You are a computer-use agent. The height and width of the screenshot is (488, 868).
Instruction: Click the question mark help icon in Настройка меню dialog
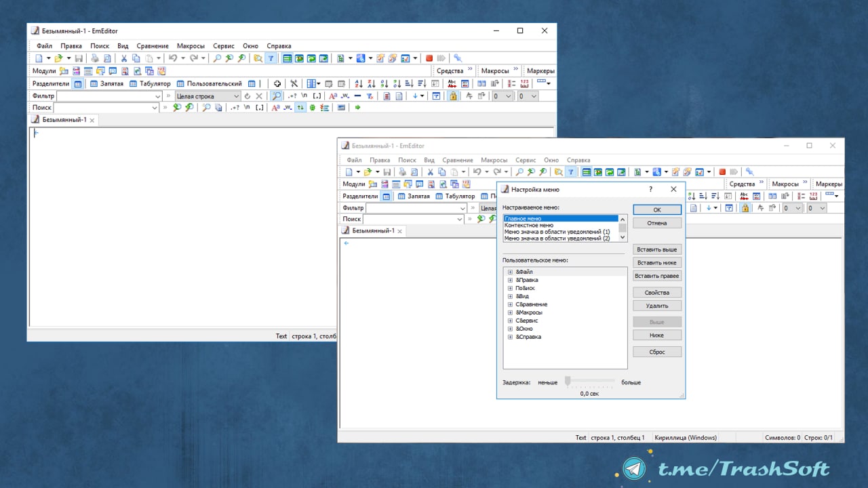[x=650, y=190]
